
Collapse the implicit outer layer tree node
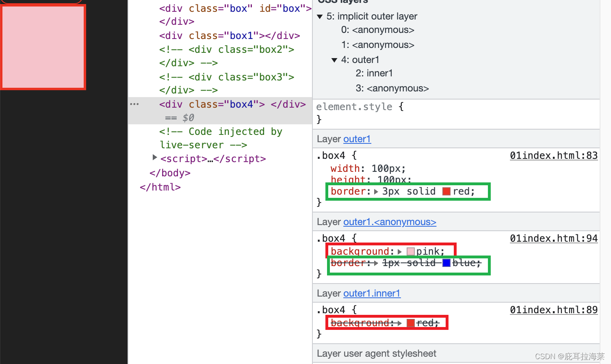click(x=320, y=17)
